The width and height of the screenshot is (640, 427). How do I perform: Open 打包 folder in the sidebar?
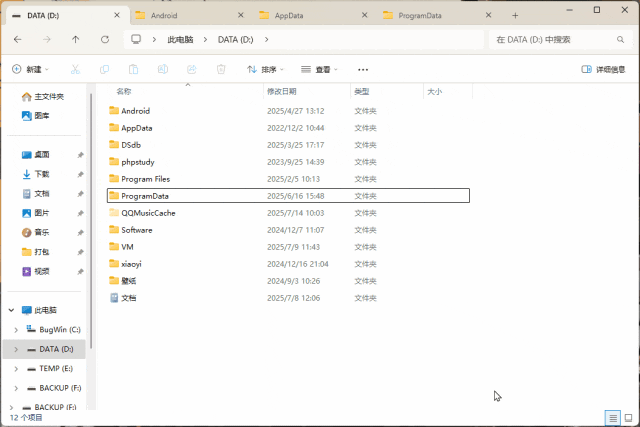[x=36, y=252]
